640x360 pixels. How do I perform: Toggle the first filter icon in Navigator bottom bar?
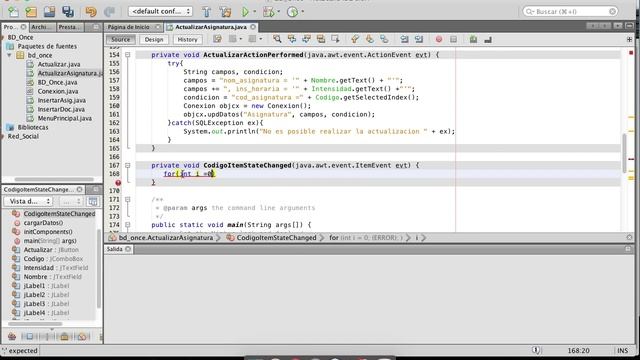point(12,336)
